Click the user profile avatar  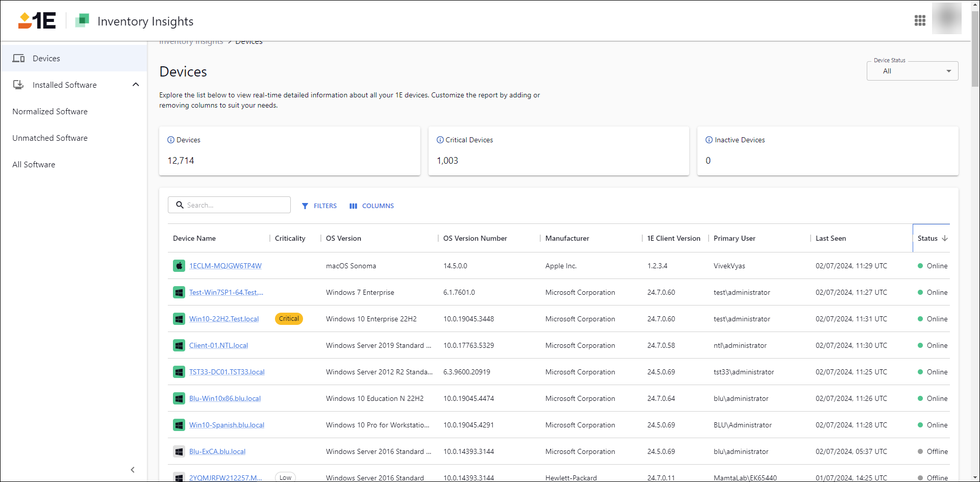(946, 19)
